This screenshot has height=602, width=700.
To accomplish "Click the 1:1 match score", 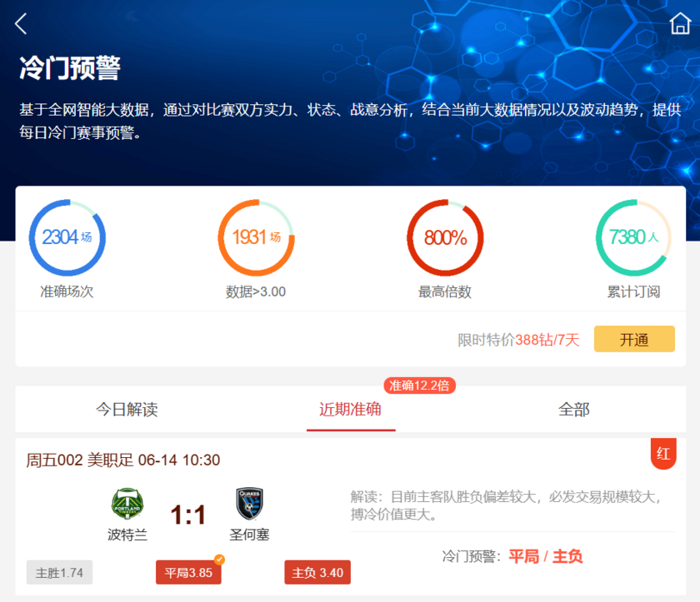I will coord(188,515).
